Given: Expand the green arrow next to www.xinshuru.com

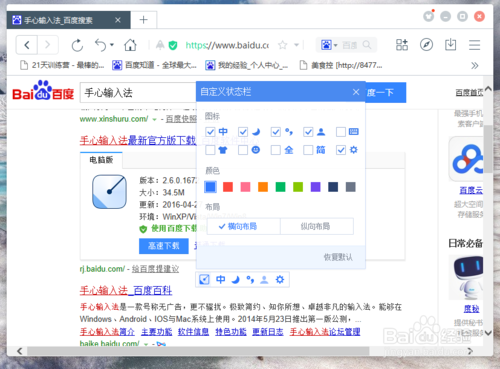Looking at the screenshot, I should [154, 119].
